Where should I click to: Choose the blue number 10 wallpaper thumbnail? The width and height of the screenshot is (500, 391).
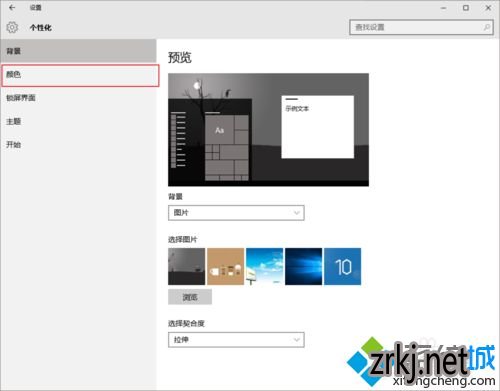click(343, 266)
